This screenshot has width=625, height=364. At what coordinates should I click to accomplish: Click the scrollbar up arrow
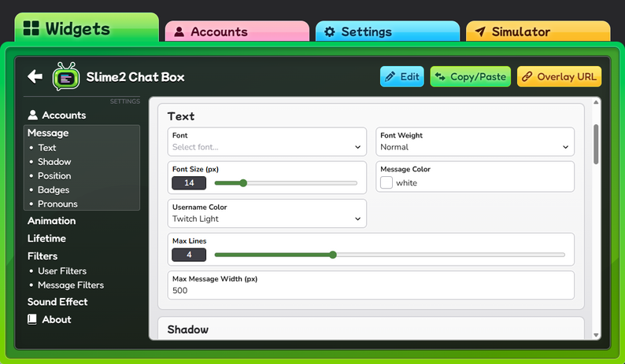click(596, 102)
